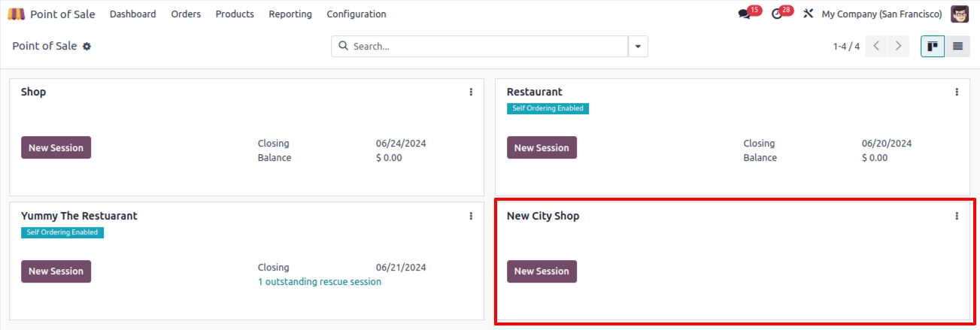Click the search magnifier icon
Screen dimensions: 980x330
[x=344, y=46]
